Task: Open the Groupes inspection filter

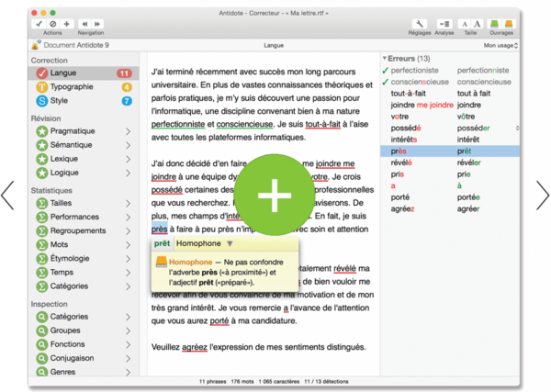Action: click(x=84, y=330)
